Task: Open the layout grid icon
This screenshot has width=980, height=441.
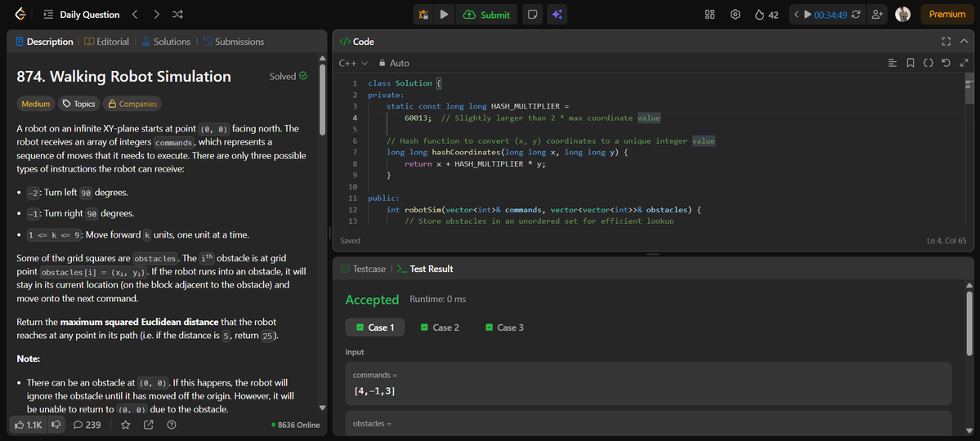Action: pos(709,15)
